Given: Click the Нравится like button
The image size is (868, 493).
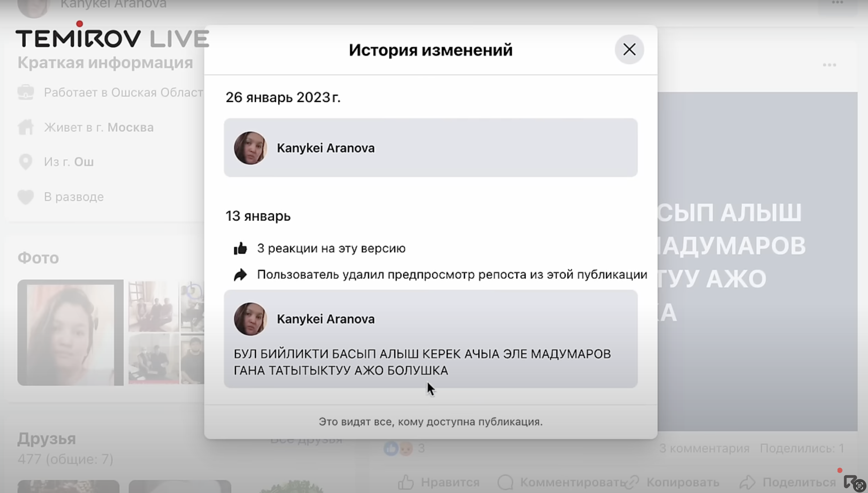Looking at the screenshot, I should (x=439, y=482).
